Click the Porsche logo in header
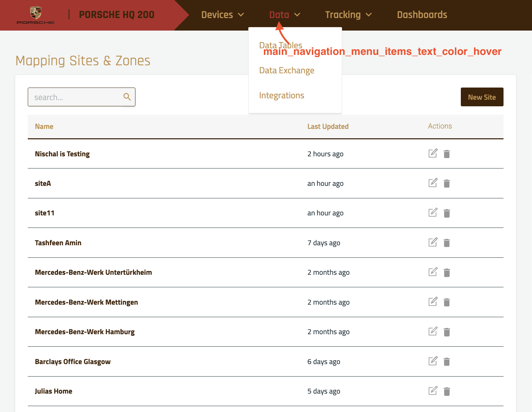Screen dimensions: 532x412 pyautogui.click(x=35, y=15)
